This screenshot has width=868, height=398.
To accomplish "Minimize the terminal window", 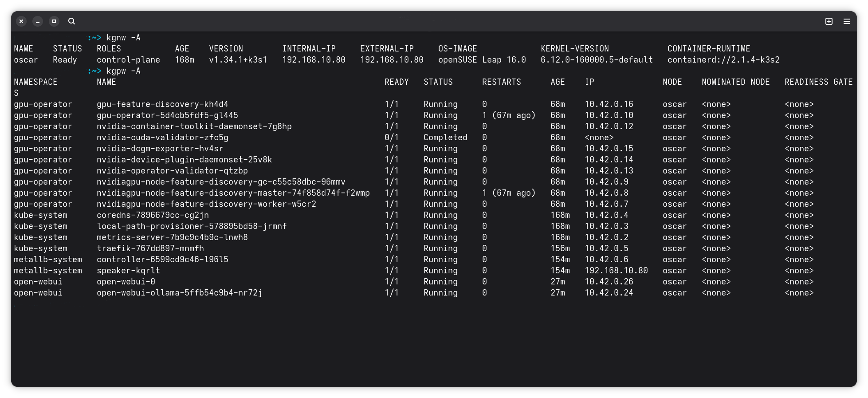I will click(38, 21).
